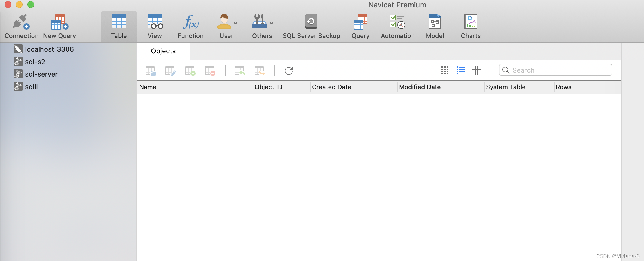Image resolution: width=644 pixels, height=261 pixels.
Task: Open the Model toolbar item
Action: click(435, 27)
